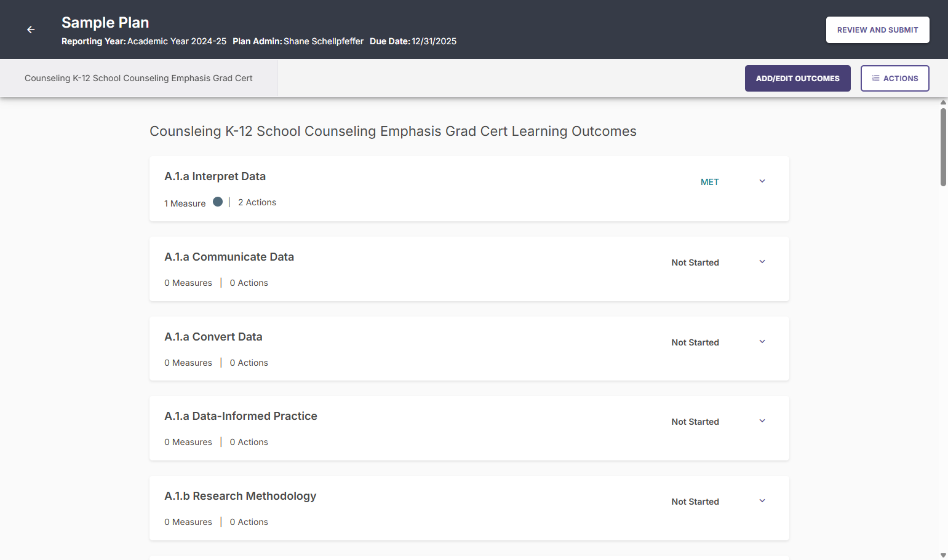The height and width of the screenshot is (560, 948).
Task: Expand the A.1.a Convert Data outcome
Action: click(x=762, y=342)
